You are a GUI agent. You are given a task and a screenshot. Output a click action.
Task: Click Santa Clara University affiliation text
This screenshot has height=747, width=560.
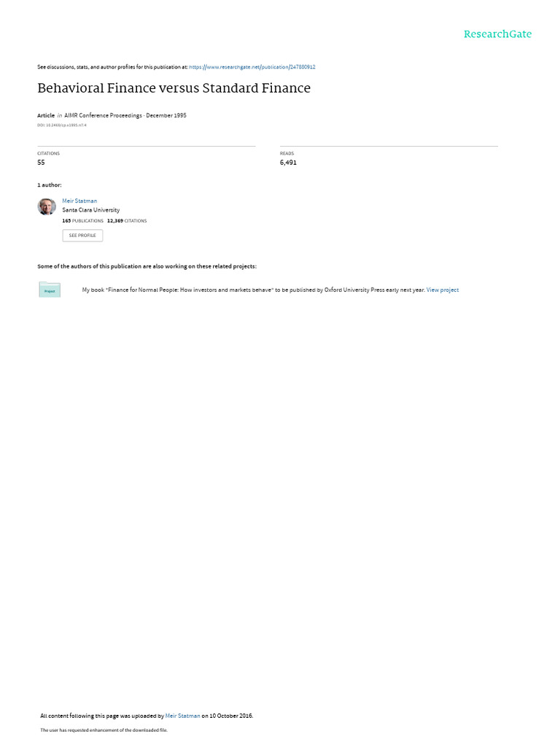click(91, 210)
